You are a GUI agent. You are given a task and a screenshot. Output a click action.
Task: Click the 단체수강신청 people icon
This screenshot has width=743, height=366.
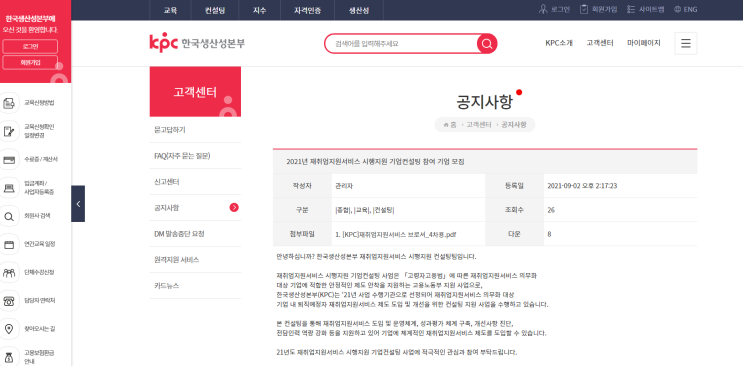(9, 273)
